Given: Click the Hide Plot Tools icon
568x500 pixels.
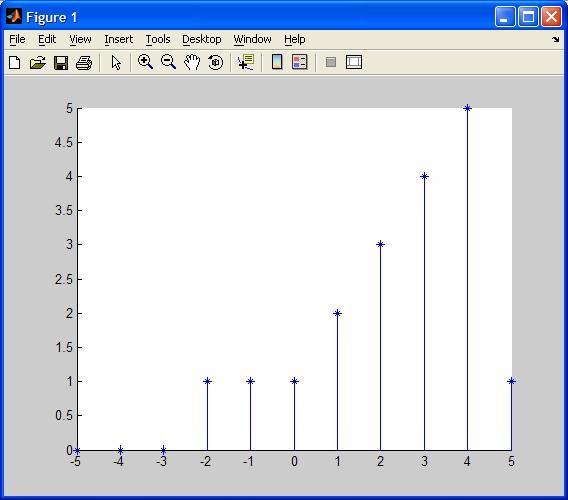Looking at the screenshot, I should pyautogui.click(x=331, y=62).
